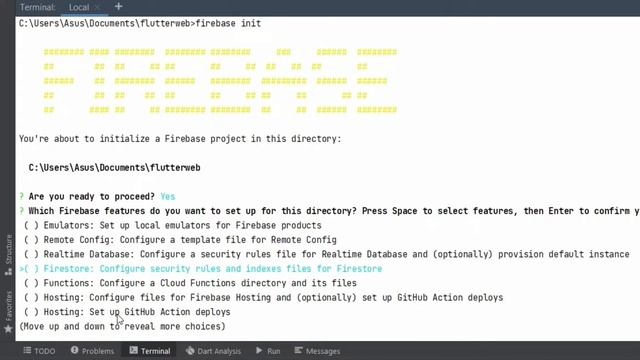Click the Terminal icon in bottom bar
Viewport: 640px width, 360px height.
[133, 350]
